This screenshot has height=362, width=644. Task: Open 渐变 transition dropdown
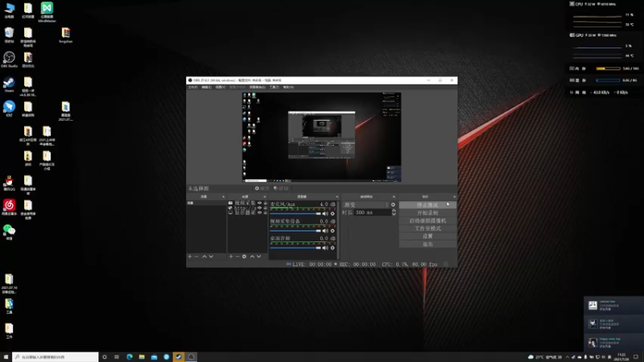[x=365, y=204]
